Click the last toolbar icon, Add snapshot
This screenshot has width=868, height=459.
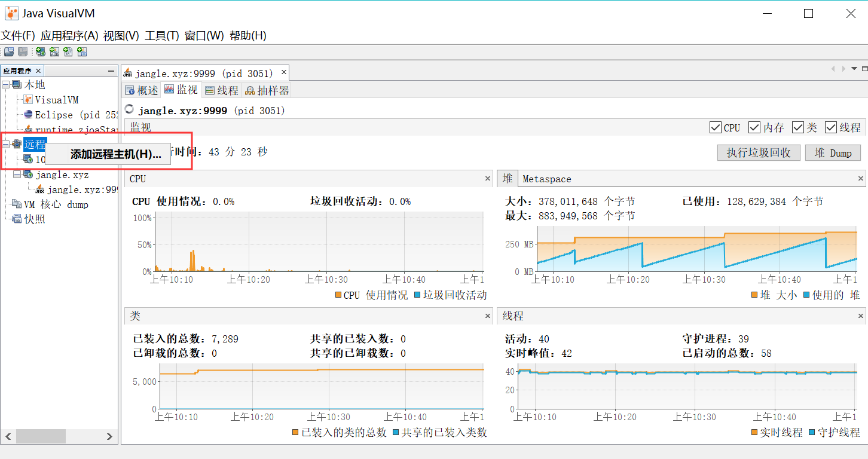[x=82, y=52]
